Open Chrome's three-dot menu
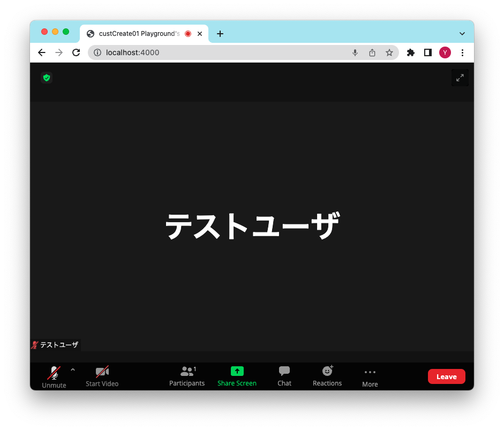This screenshot has width=504, height=430. (462, 52)
